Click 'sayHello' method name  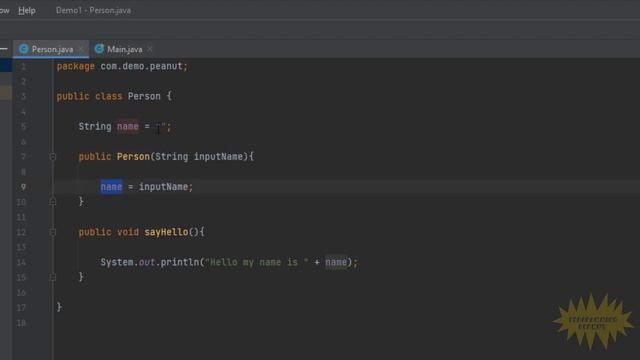[166, 232]
